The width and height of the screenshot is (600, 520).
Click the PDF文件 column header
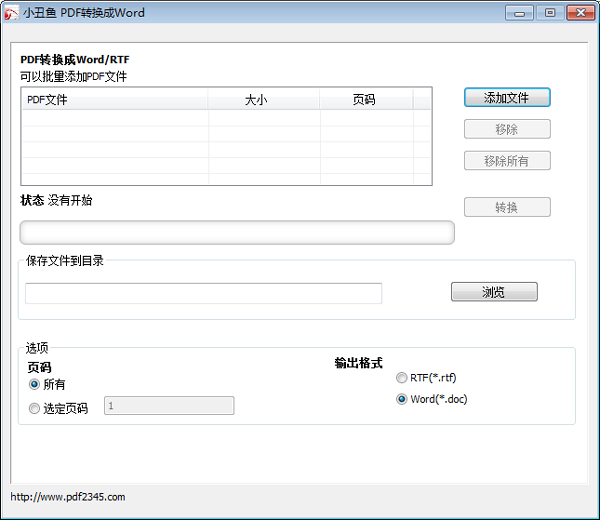click(115, 99)
